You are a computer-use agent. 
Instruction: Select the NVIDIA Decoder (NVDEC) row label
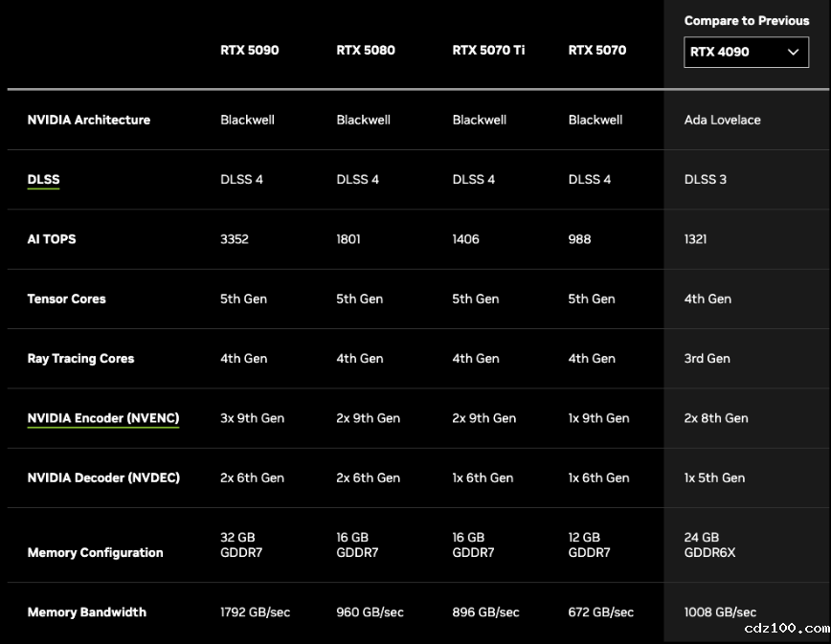click(103, 477)
